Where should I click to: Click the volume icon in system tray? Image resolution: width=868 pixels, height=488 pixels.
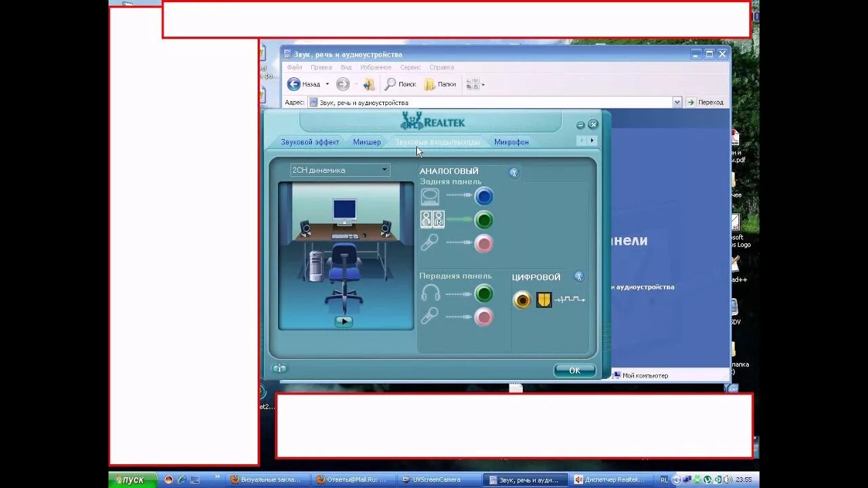(x=728, y=479)
